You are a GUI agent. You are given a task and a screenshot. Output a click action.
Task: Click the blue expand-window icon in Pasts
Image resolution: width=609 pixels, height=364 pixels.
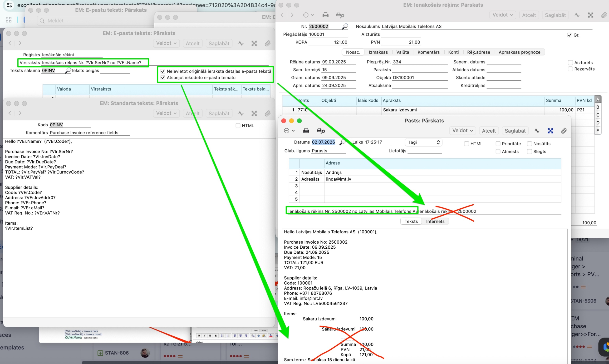coord(550,131)
